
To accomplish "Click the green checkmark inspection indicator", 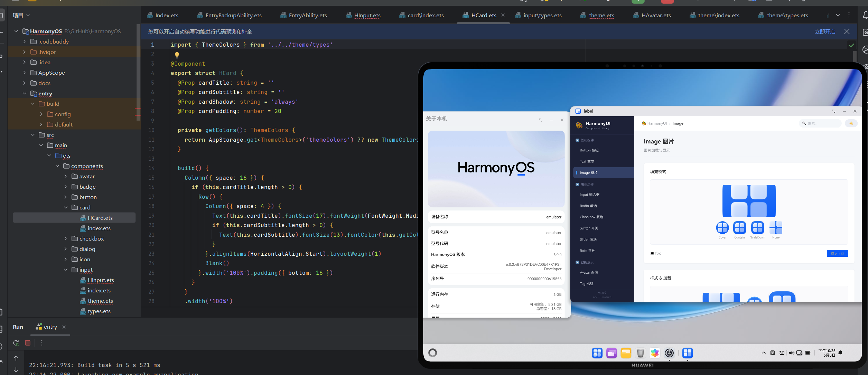I will click(851, 45).
